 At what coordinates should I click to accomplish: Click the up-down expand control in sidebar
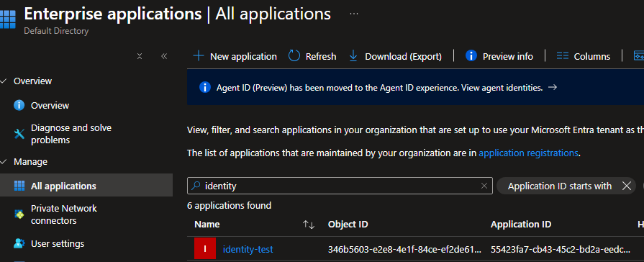tap(140, 56)
